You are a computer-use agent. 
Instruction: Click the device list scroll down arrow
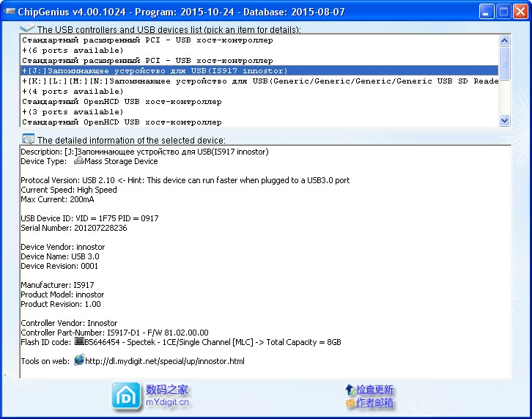point(504,120)
